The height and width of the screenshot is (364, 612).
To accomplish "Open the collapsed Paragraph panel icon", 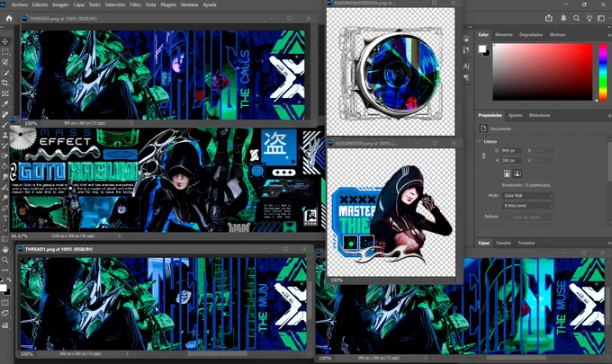I will pos(466,77).
